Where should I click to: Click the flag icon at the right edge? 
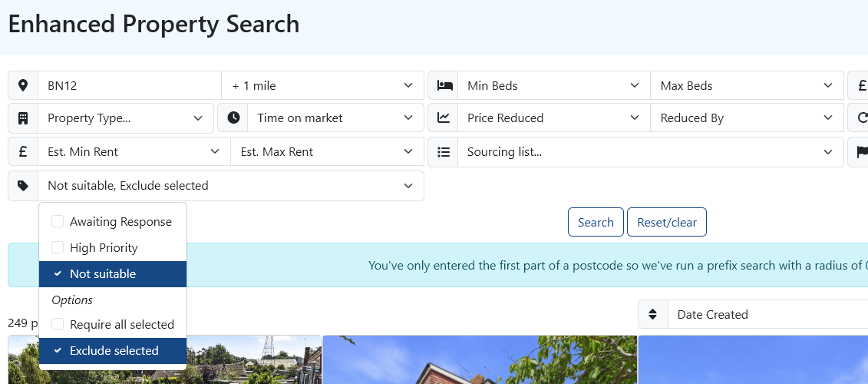click(863, 152)
